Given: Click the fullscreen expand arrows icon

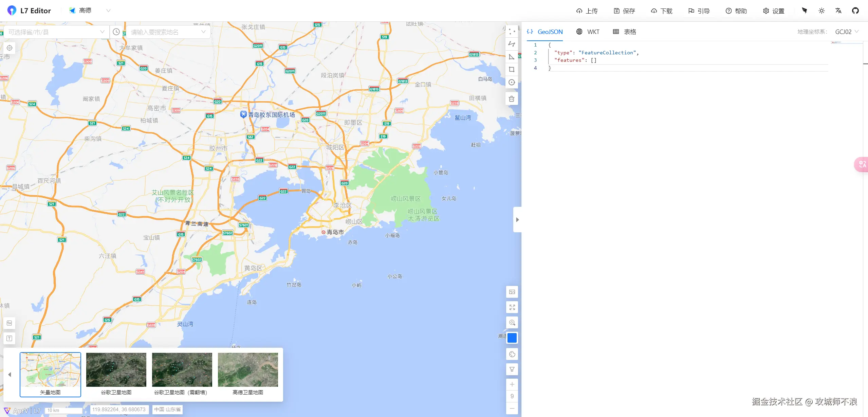Looking at the screenshot, I should coord(512,307).
